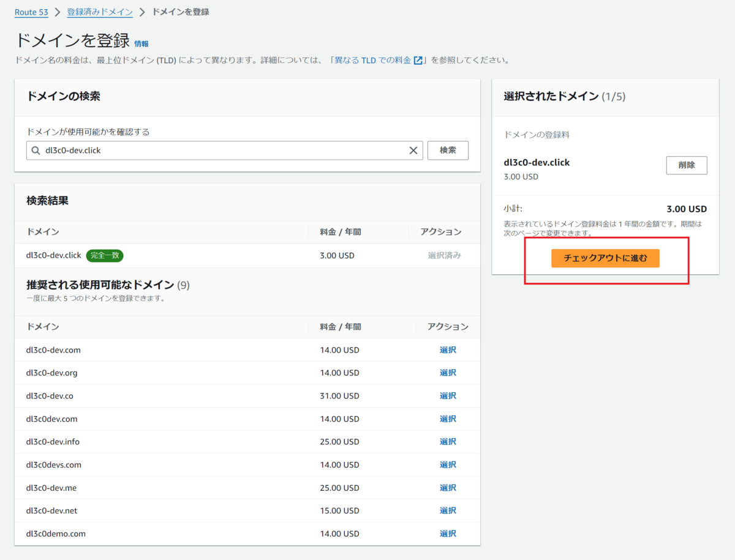Screen dimensions: 735x560
Task: Click ドメイン column header in recommended list
Action: coord(43,327)
